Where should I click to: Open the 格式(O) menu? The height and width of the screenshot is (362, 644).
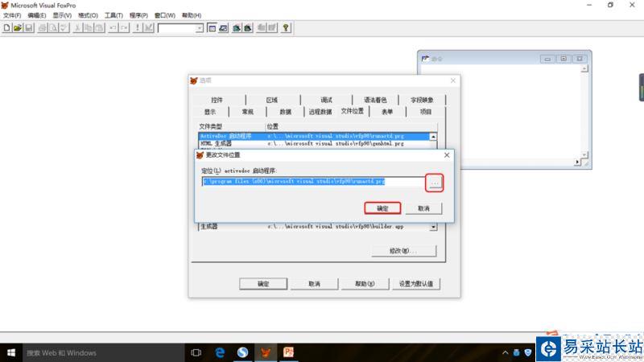pyautogui.click(x=88, y=15)
